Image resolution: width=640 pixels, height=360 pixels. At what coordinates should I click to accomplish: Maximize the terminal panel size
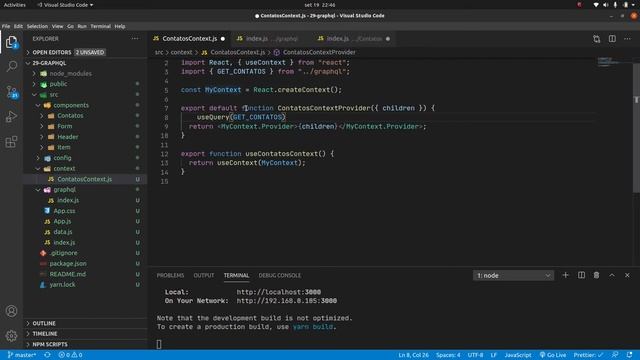(612, 275)
